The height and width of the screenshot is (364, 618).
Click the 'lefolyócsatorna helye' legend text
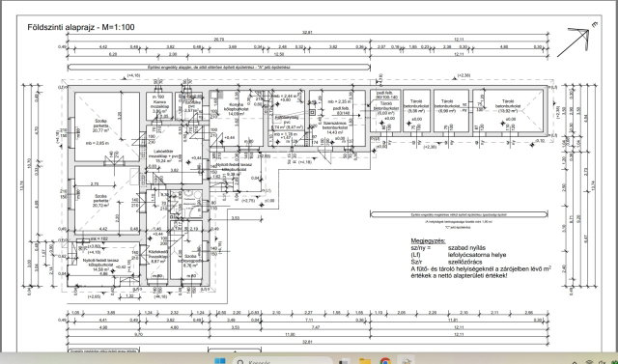pyautogui.click(x=477, y=255)
